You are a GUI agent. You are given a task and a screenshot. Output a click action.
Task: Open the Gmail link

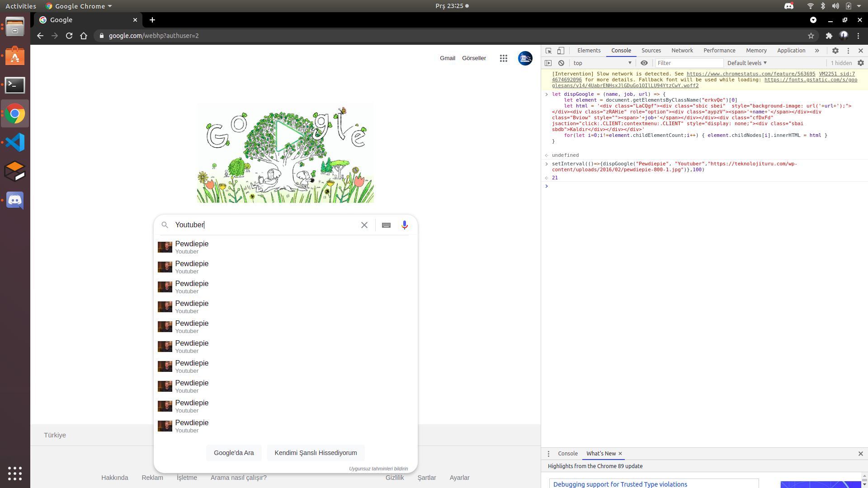click(448, 58)
